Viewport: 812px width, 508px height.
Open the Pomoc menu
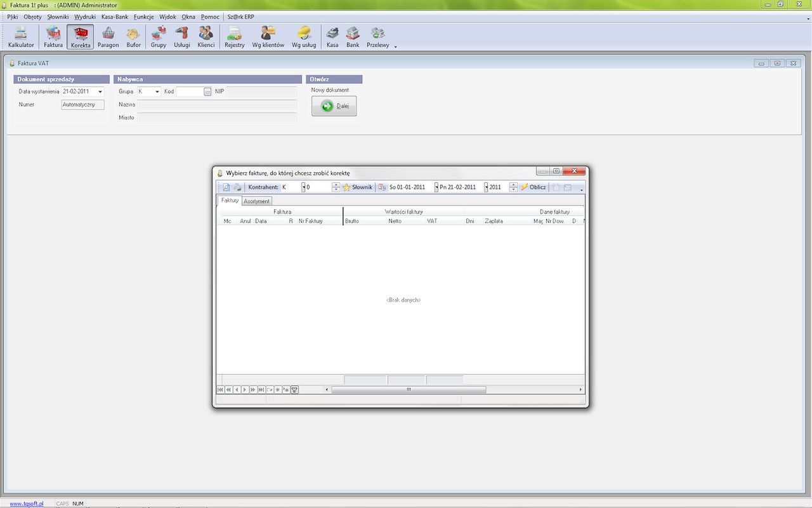210,17
